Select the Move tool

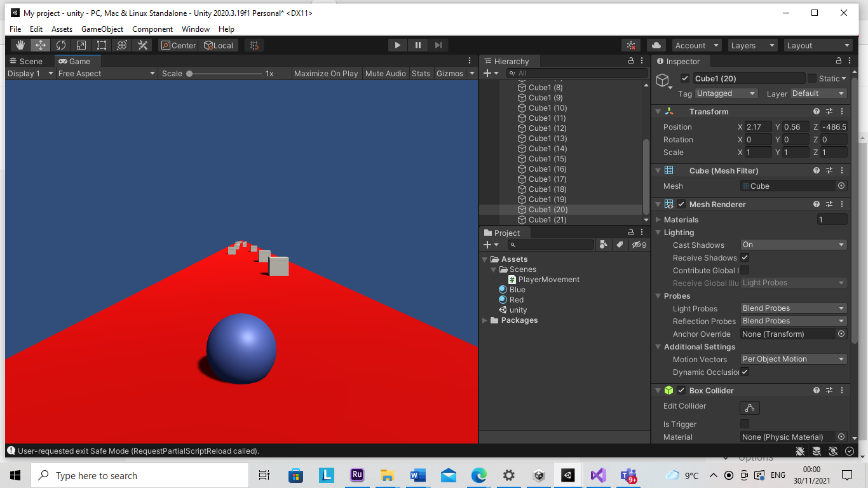click(41, 45)
